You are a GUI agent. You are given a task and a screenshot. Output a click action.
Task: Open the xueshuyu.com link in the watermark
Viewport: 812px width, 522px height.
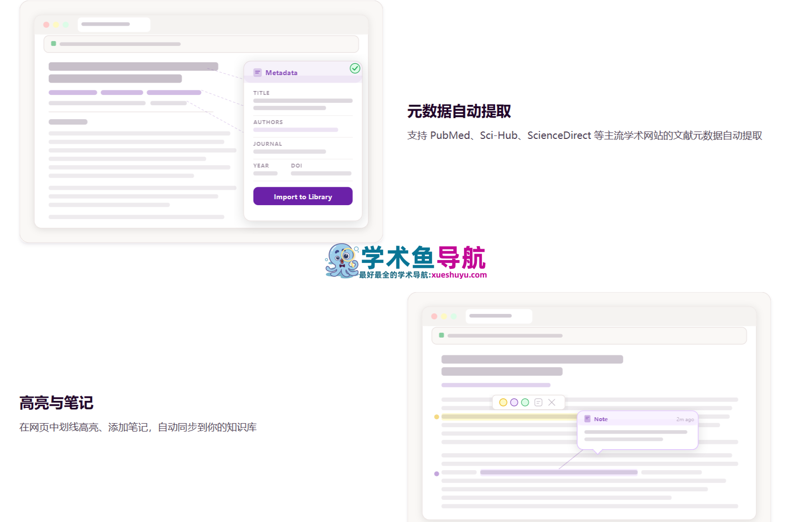(x=459, y=275)
